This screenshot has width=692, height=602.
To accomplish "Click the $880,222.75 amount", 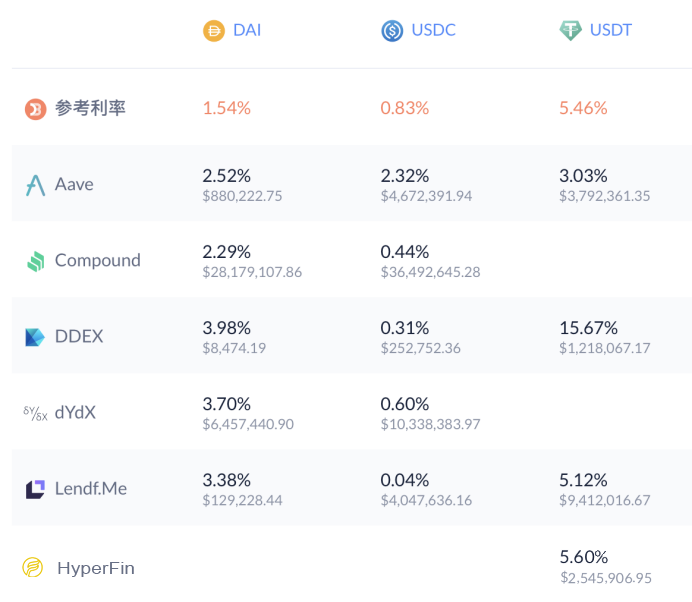I will [x=242, y=196].
